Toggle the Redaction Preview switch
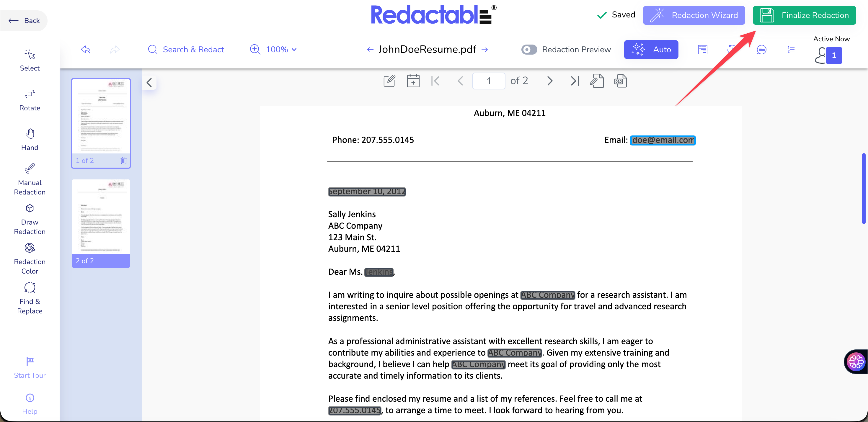868x422 pixels. coord(529,50)
